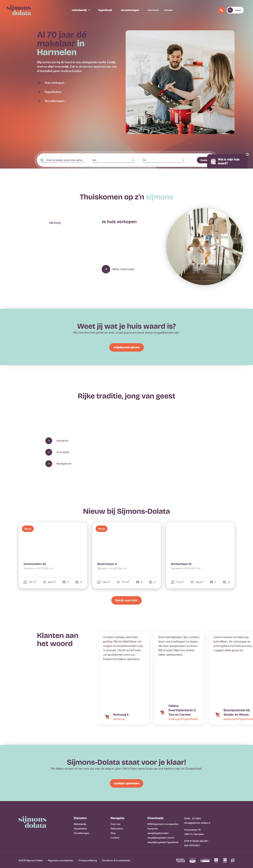Click the location search input field
Screen dimensions: 253x868
pyautogui.click(x=65, y=160)
